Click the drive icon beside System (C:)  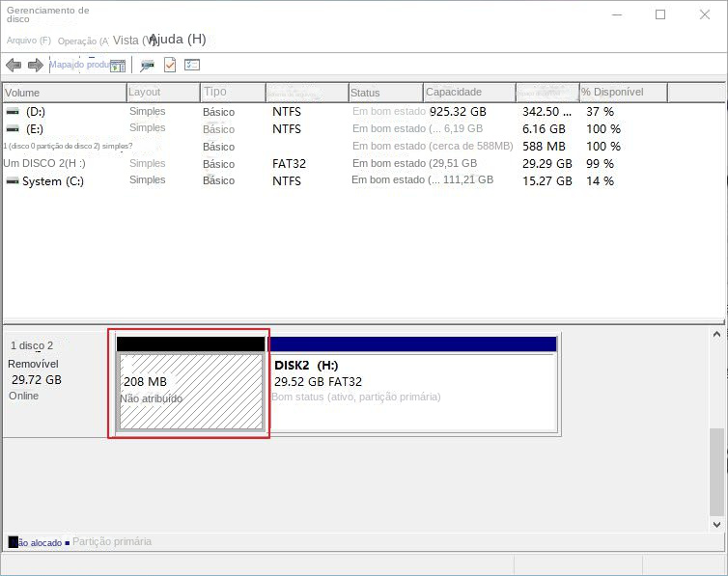[13, 180]
